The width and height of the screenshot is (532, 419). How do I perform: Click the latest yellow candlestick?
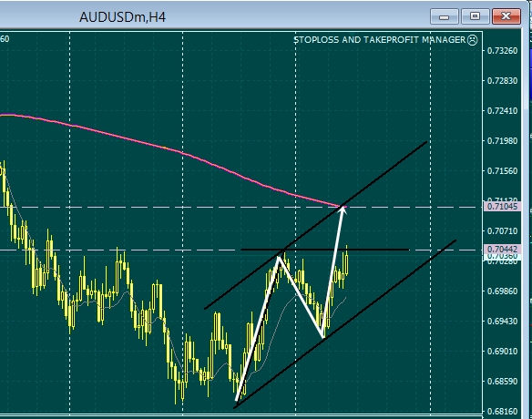[346, 263]
